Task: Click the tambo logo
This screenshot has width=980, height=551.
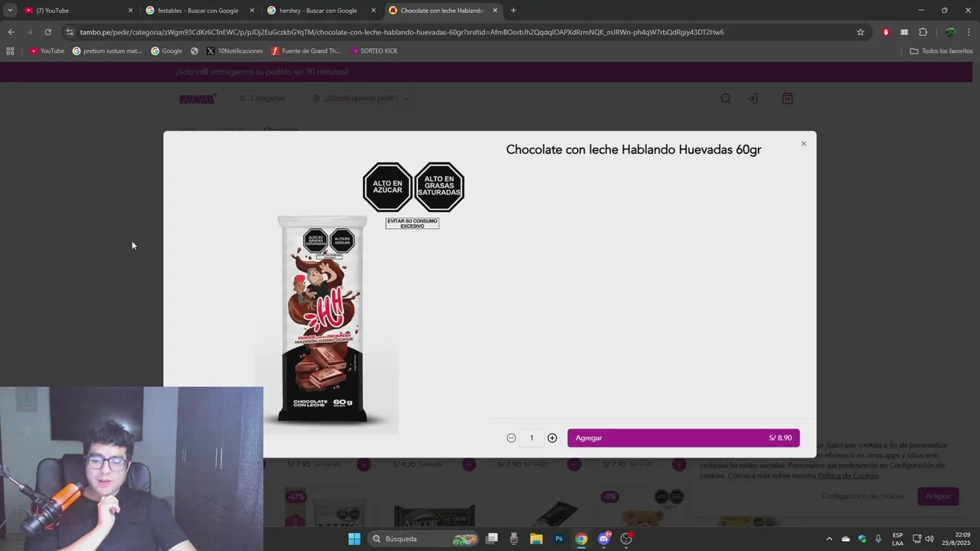Action: pos(198,98)
